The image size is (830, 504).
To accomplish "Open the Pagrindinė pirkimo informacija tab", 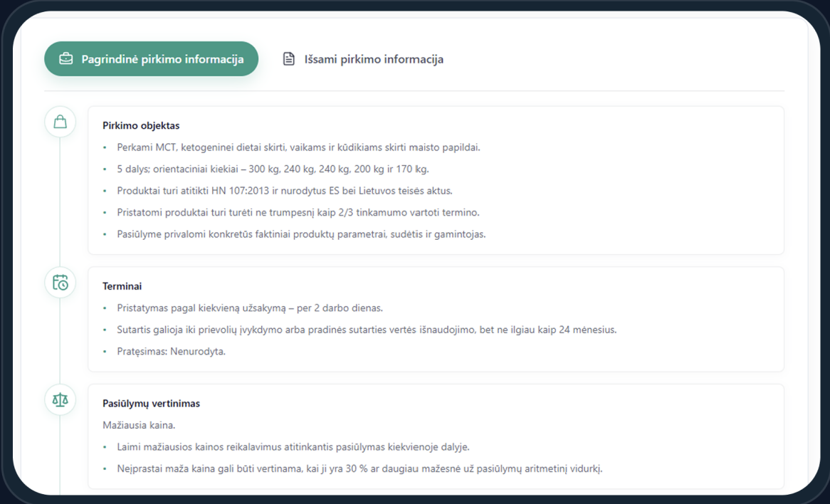I will pyautogui.click(x=151, y=59).
